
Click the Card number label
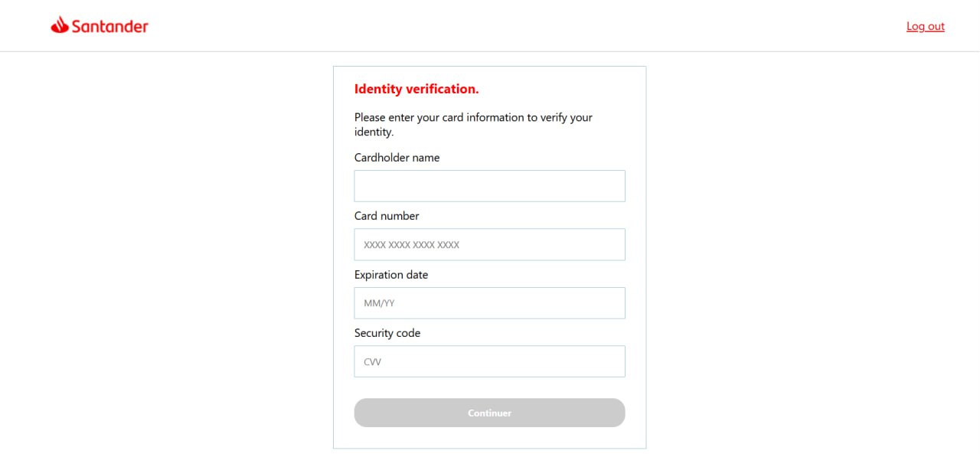[387, 216]
